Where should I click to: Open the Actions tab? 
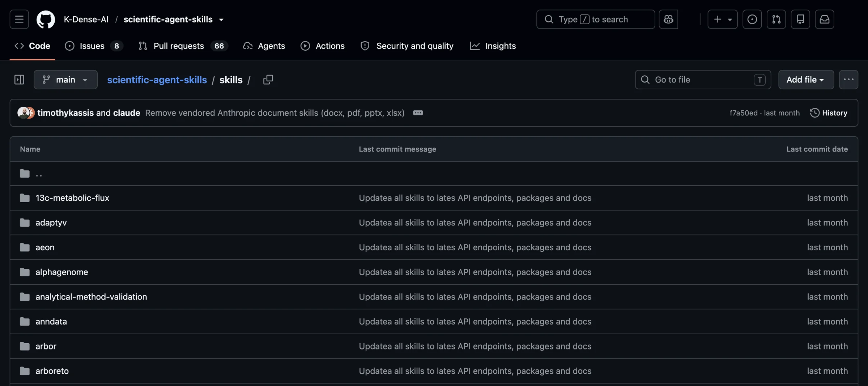tap(322, 46)
